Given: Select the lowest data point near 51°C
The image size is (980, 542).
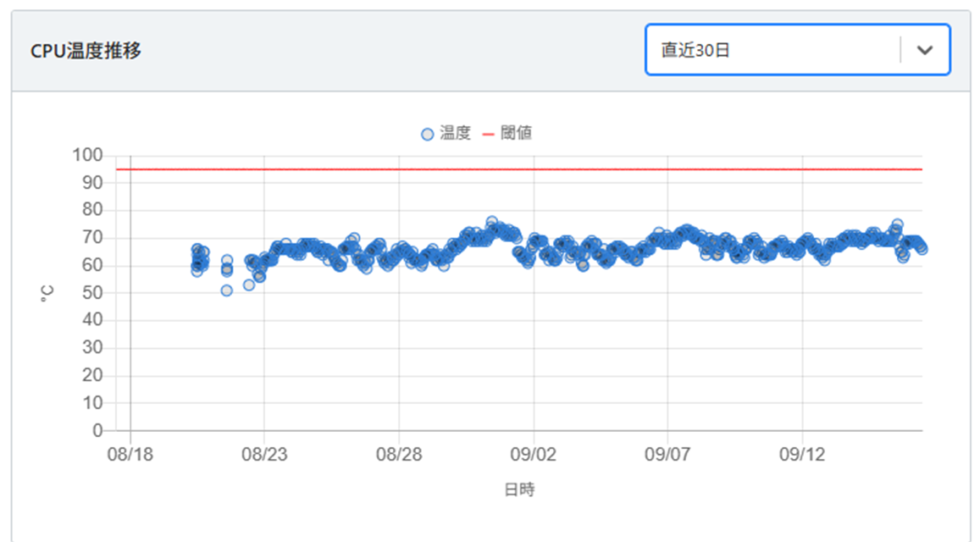Looking at the screenshot, I should (226, 290).
